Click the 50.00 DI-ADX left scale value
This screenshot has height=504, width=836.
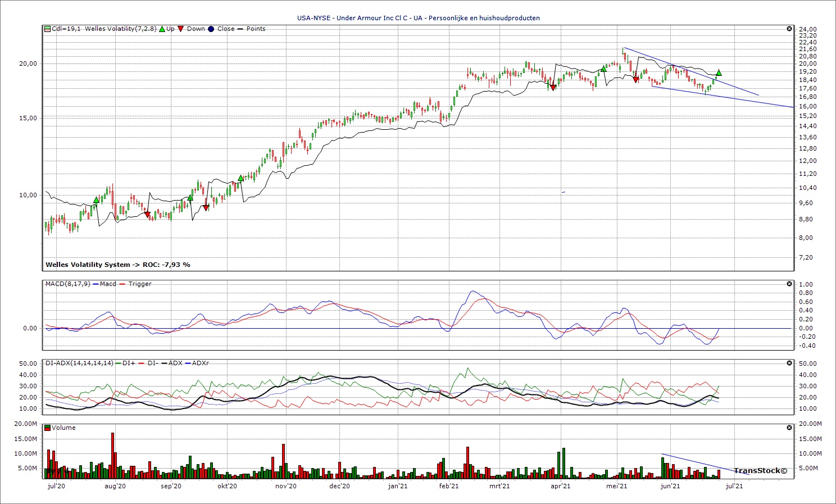click(x=28, y=364)
